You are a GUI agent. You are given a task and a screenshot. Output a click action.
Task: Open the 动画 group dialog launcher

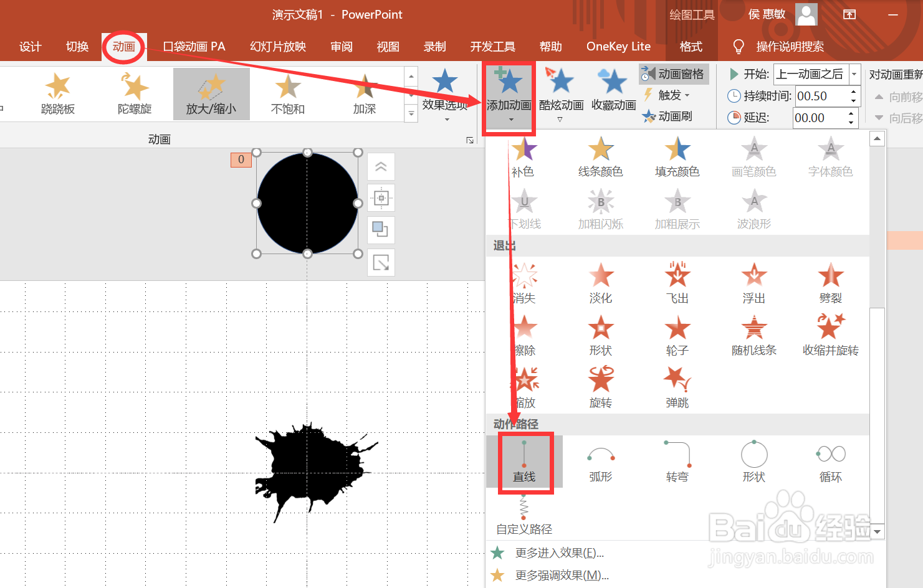click(x=470, y=140)
